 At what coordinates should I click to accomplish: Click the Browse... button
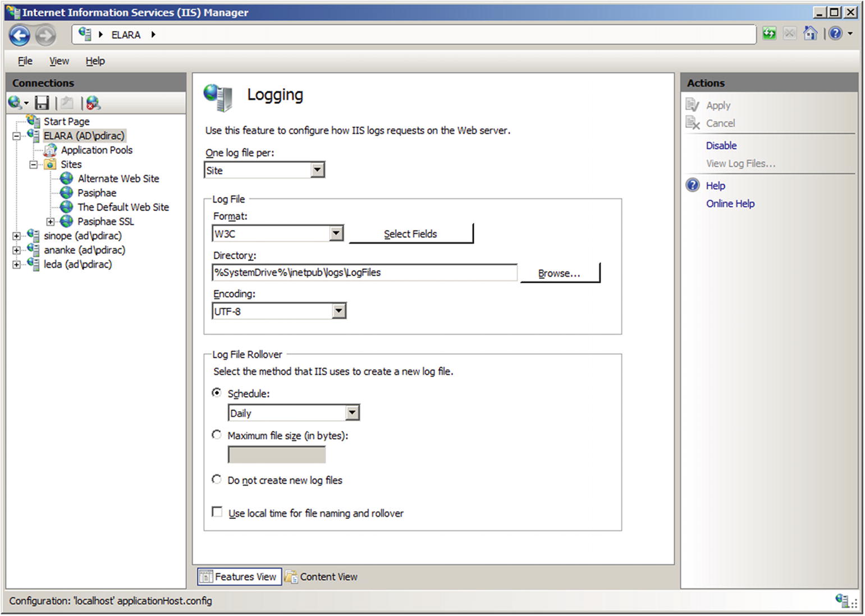560,273
